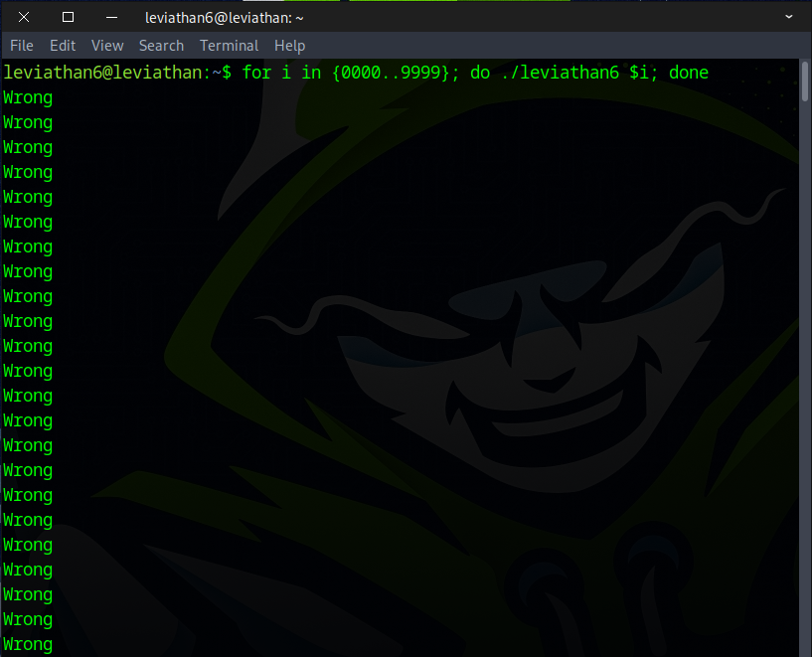
Task: Click the first Wrong output line
Action: coord(28,97)
